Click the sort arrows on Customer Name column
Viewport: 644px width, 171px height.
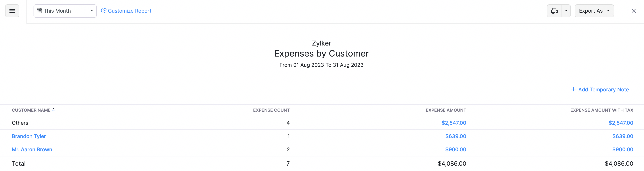point(53,110)
